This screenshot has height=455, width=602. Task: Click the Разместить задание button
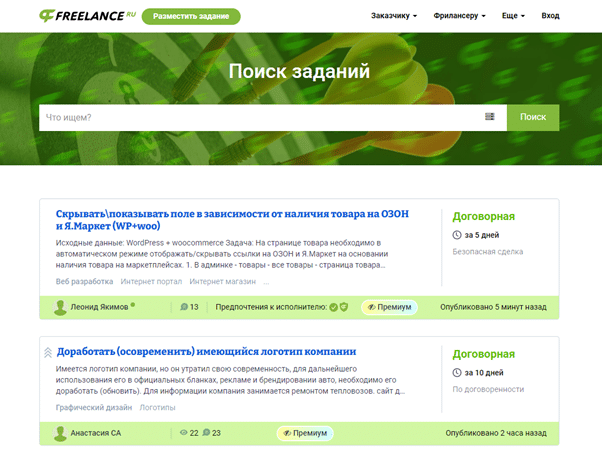click(x=191, y=16)
